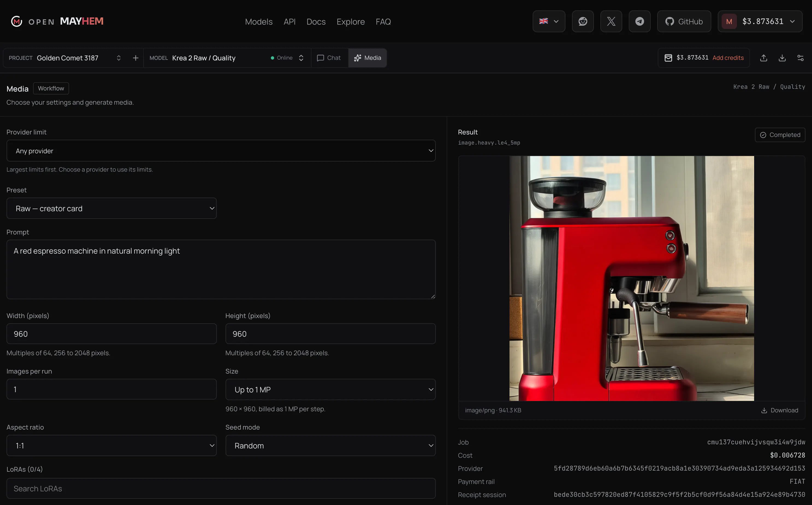The image size is (812, 505).
Task: Click the Job ID value
Action: 756,442
